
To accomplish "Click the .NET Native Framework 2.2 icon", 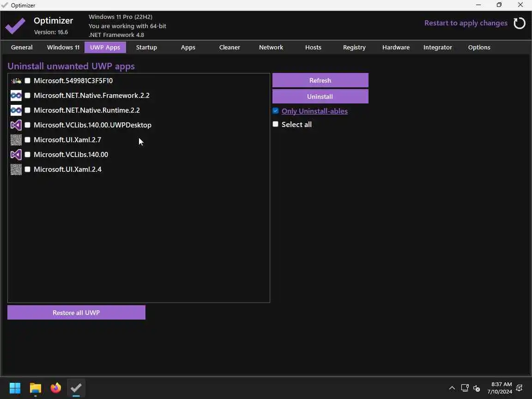I will [x=16, y=96].
